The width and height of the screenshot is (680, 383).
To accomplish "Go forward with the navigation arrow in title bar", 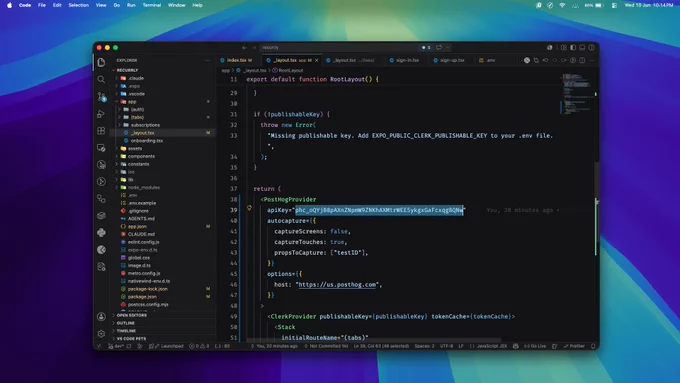I will 254,48.
